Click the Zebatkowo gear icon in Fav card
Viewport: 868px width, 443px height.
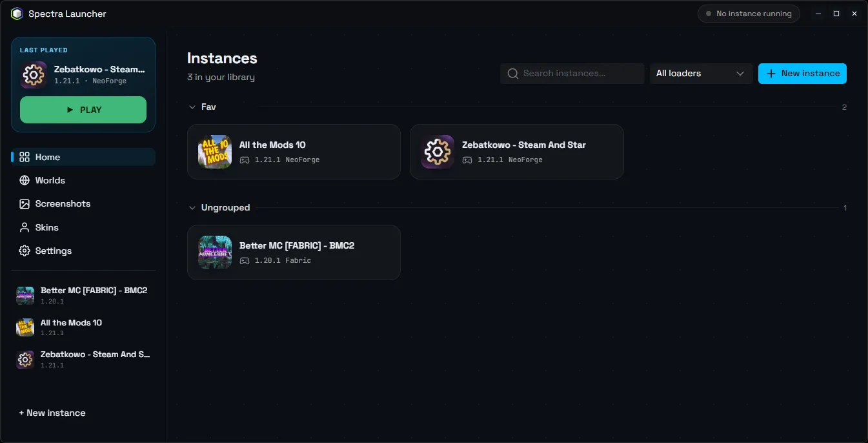click(x=438, y=152)
